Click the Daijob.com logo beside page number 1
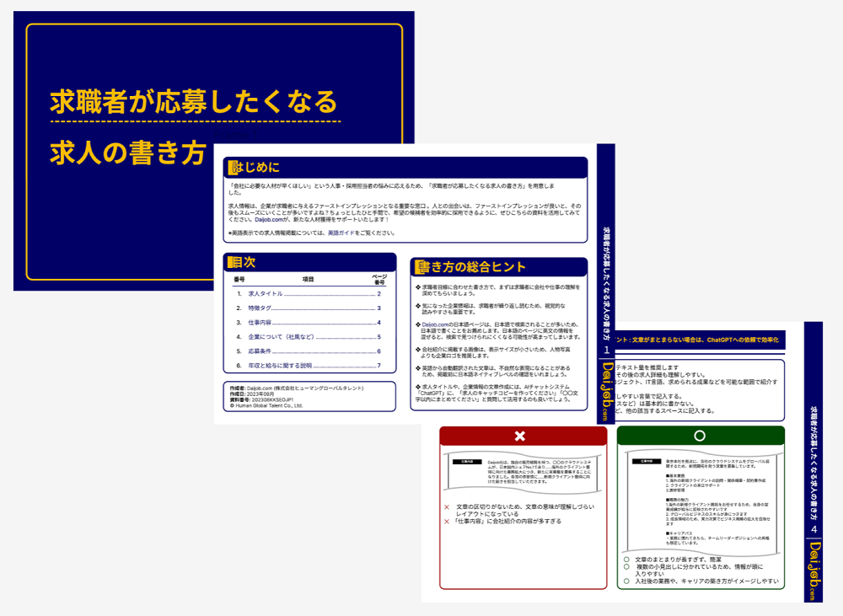This screenshot has width=843, height=616. click(x=606, y=391)
